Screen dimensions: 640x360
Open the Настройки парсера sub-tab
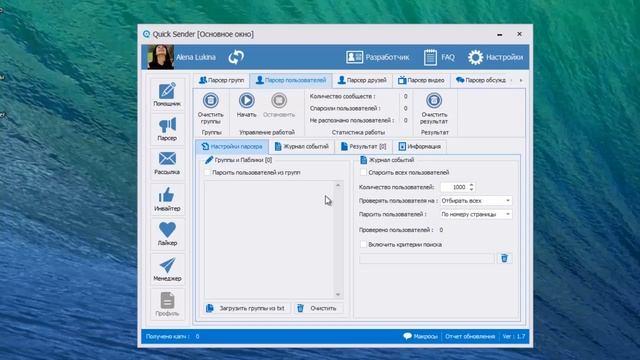coord(232,147)
